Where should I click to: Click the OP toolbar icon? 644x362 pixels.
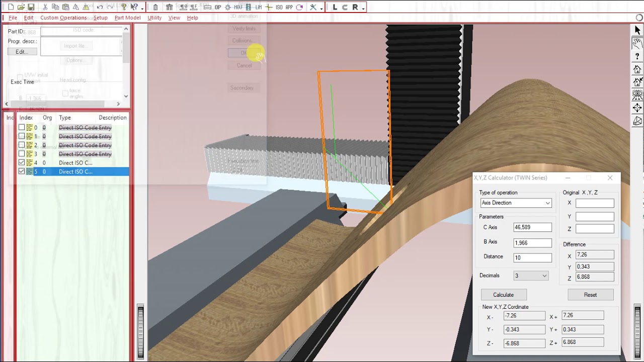pyautogui.click(x=218, y=7)
